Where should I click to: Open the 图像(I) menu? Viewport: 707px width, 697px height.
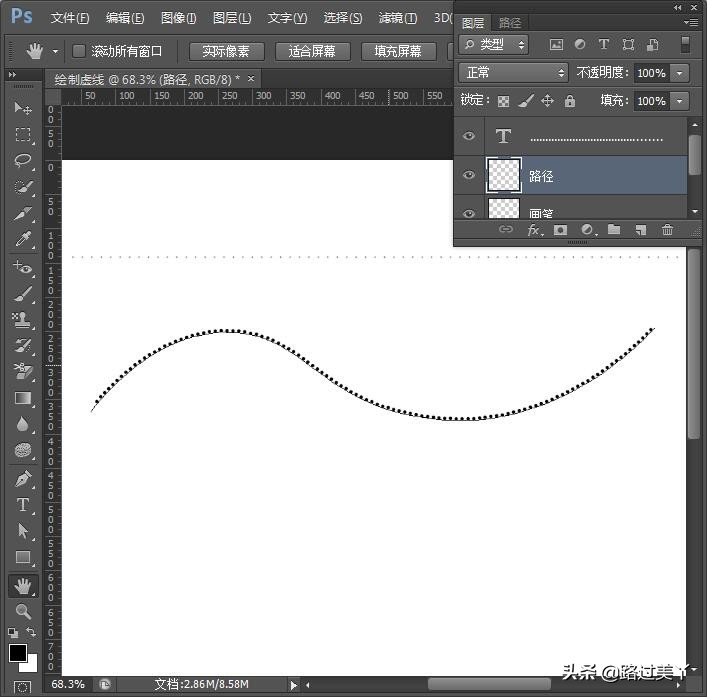(x=178, y=18)
